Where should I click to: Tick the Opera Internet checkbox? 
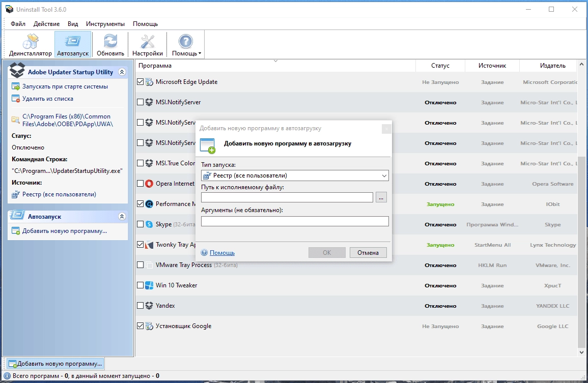coord(140,183)
